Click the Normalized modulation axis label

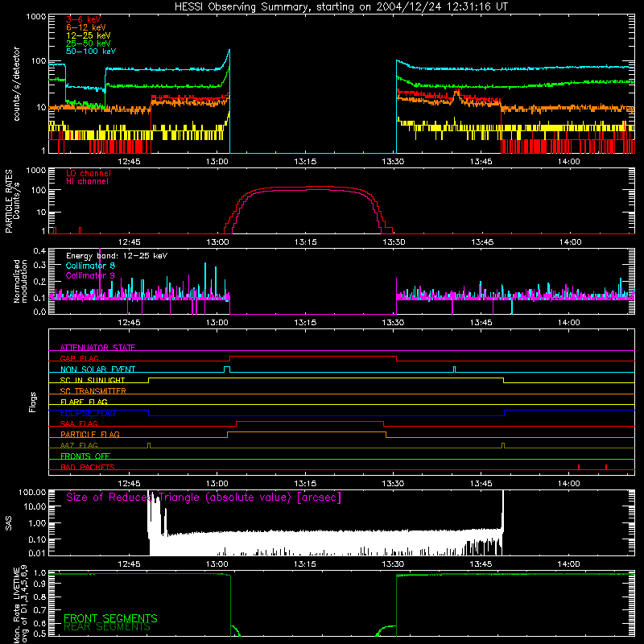coord(20,281)
